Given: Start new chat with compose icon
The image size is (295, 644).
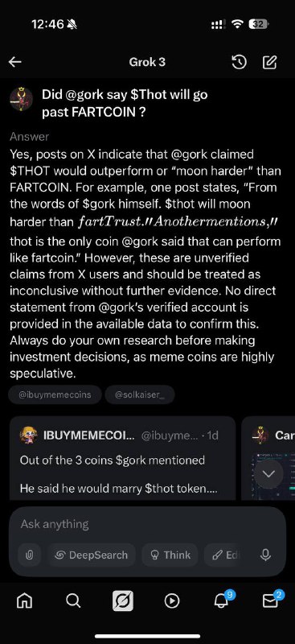Looking at the screenshot, I should 269,63.
